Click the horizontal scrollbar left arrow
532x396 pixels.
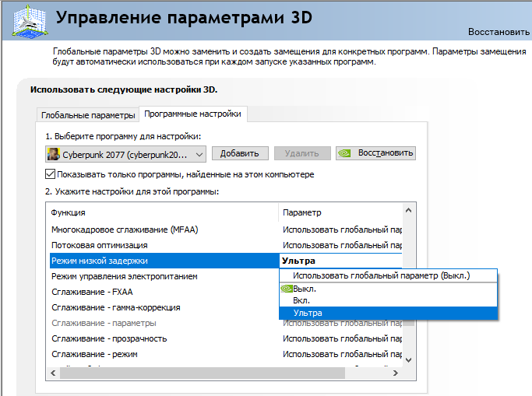pyautogui.click(x=54, y=374)
